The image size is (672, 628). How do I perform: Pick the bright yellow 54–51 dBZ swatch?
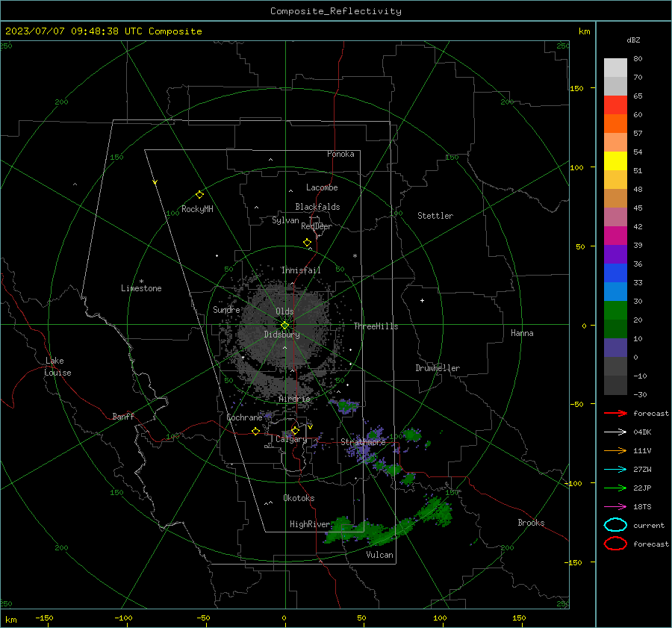tap(615, 161)
